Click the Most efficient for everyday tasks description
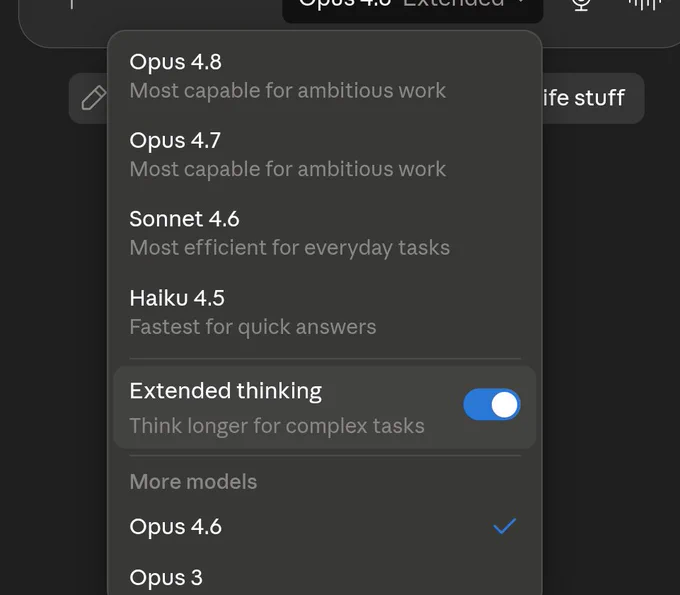The width and height of the screenshot is (680, 595). 289,248
